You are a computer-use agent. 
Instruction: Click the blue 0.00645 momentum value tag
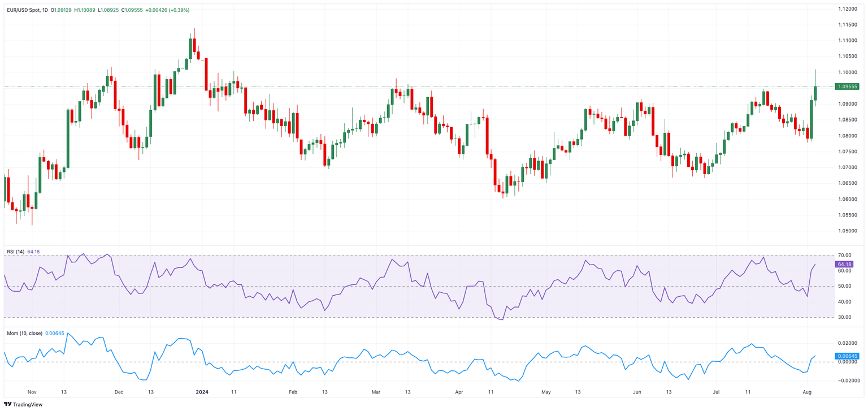pyautogui.click(x=847, y=356)
